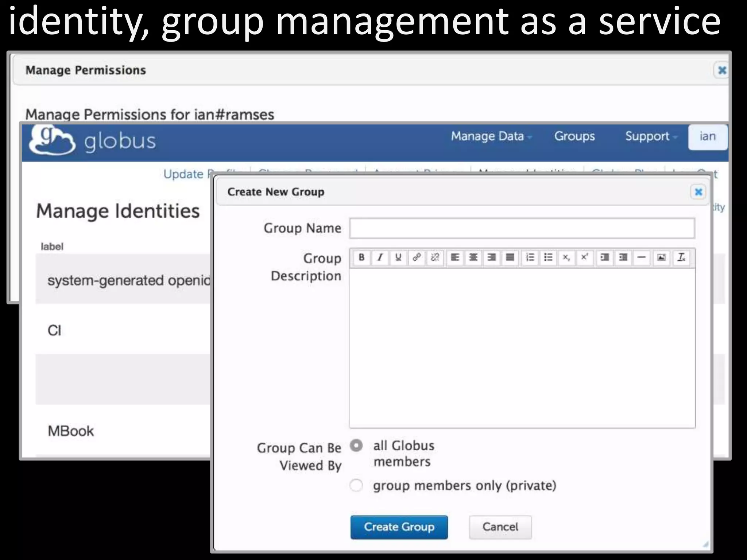
Task: Toggle bold in Group Description toolbar
Action: click(361, 257)
